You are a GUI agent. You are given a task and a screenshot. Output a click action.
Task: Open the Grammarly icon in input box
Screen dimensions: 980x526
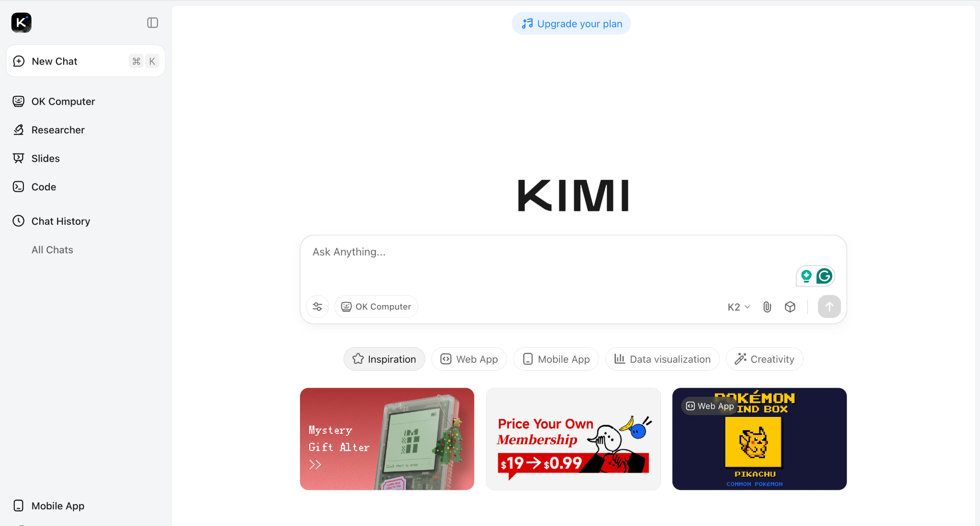pyautogui.click(x=824, y=276)
